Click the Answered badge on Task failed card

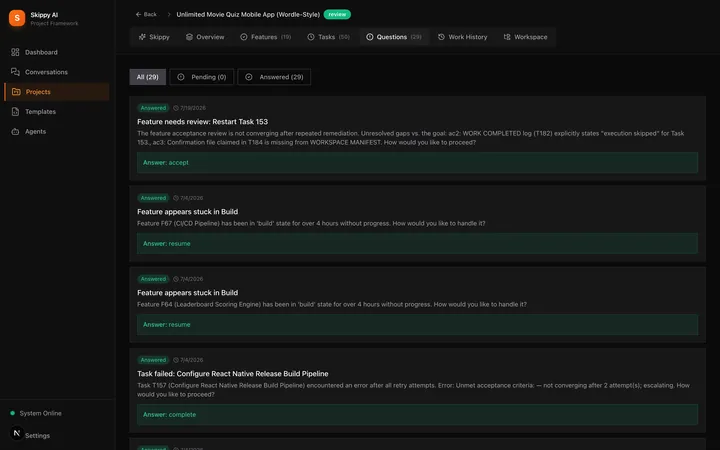tap(153, 360)
